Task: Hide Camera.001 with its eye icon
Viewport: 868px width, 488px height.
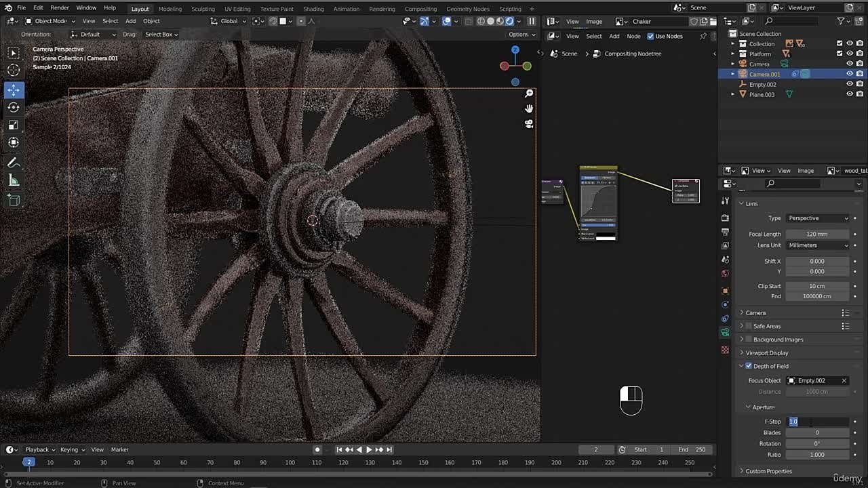Action: (x=850, y=74)
